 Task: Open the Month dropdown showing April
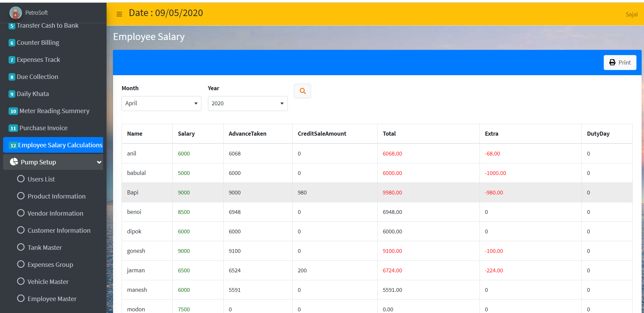tap(161, 104)
